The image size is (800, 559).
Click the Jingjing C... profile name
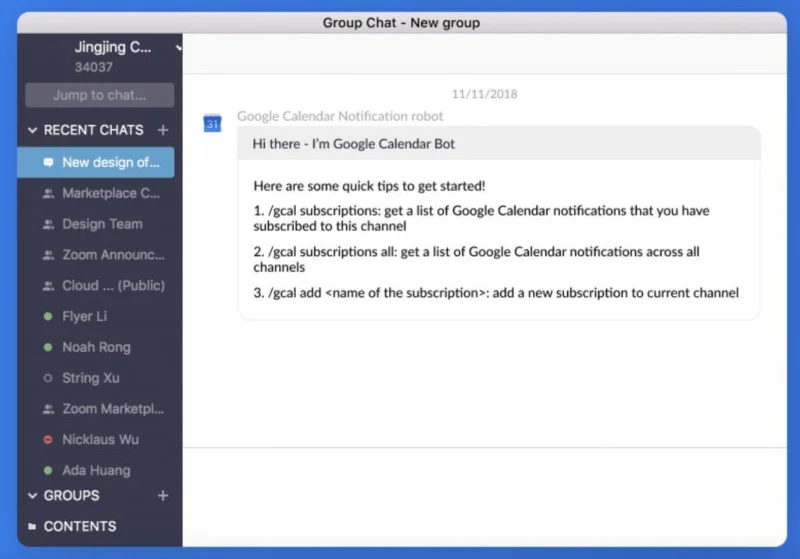(x=113, y=47)
